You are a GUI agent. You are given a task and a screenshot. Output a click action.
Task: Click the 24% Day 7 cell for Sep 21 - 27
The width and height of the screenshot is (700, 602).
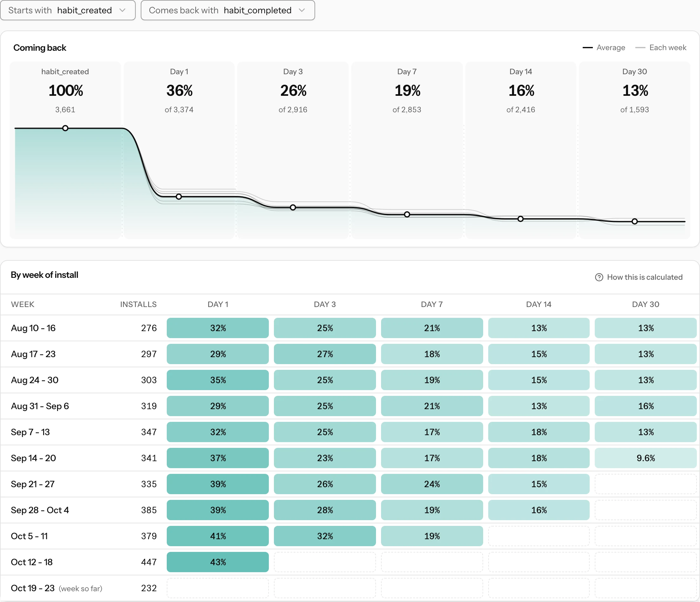432,484
